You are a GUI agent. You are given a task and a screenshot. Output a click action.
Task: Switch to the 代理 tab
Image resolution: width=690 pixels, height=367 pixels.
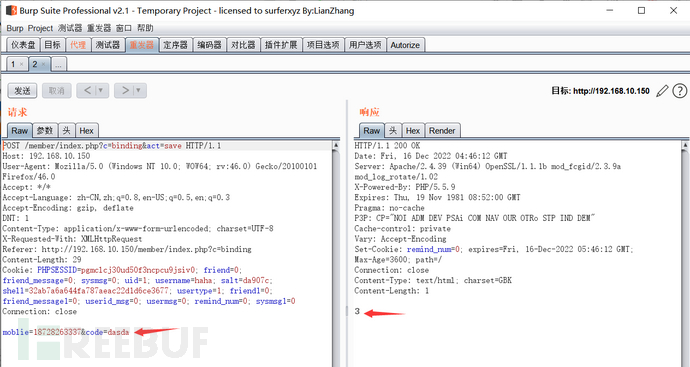78,45
